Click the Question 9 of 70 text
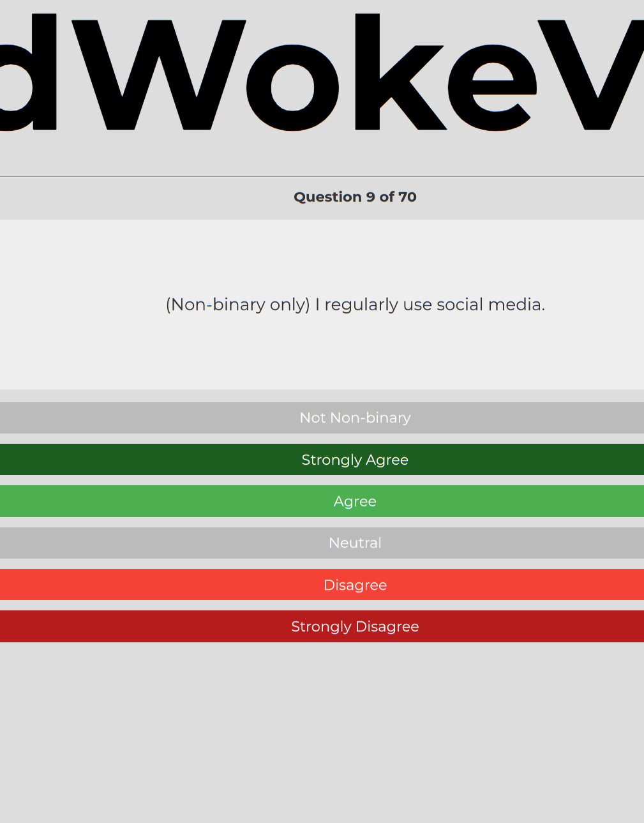 pyautogui.click(x=355, y=197)
